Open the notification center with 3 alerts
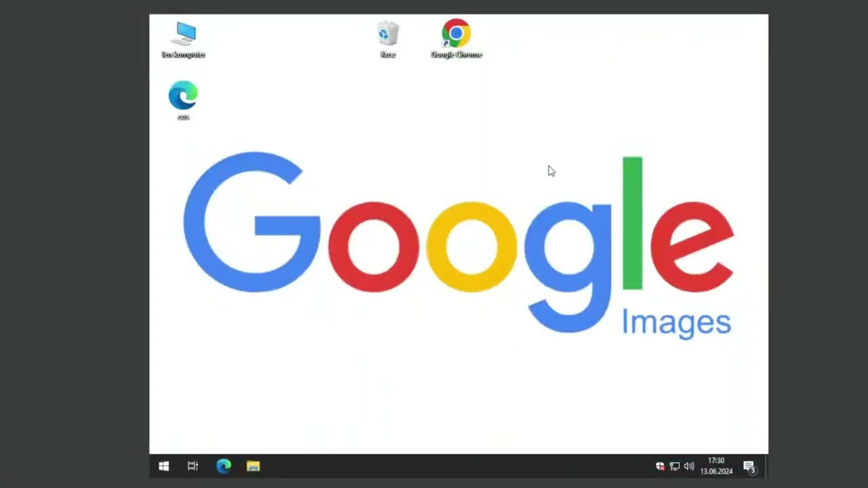The width and height of the screenshot is (868, 488). pos(749,466)
